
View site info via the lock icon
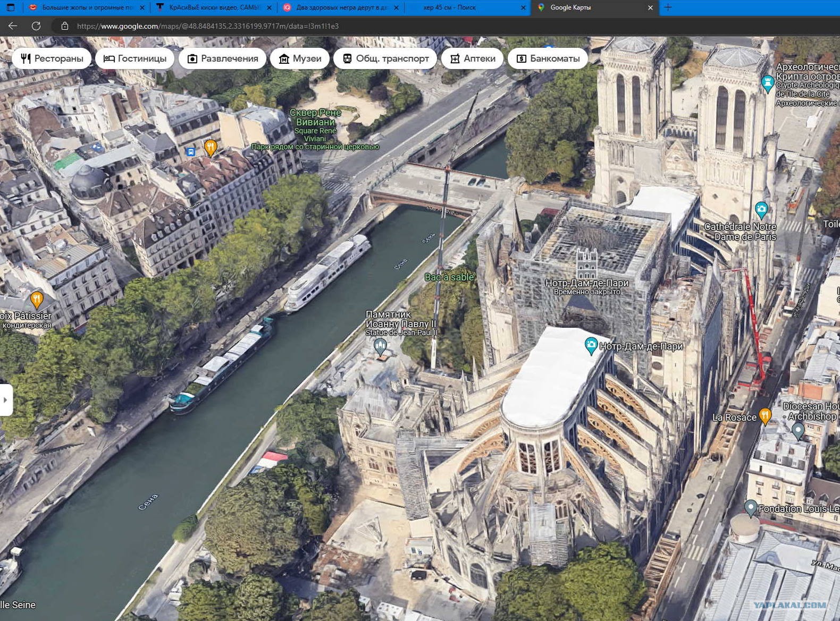coord(65,26)
